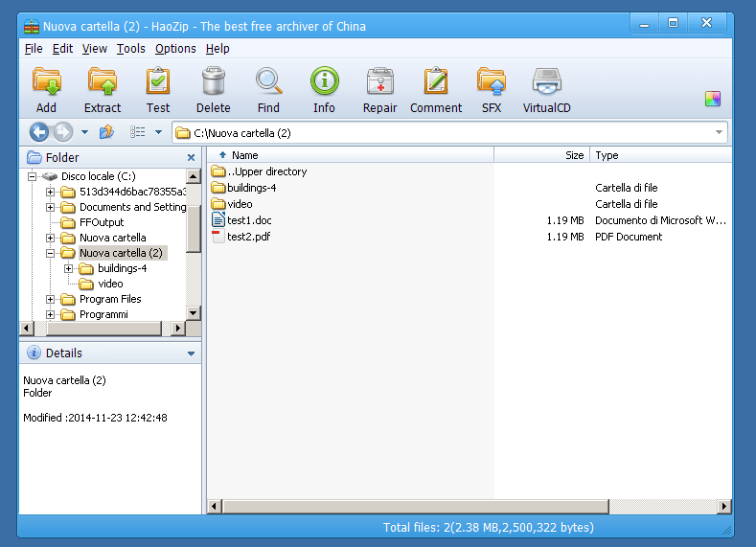Viewport: 756px width, 547px height.
Task: Expand the Program Files tree node
Action: (51, 299)
